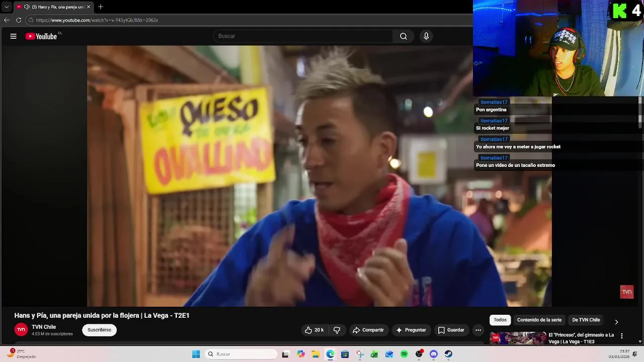Open OBS Studio from the taskbar
Image resolution: width=644 pixels, height=362 pixels.
point(419,354)
